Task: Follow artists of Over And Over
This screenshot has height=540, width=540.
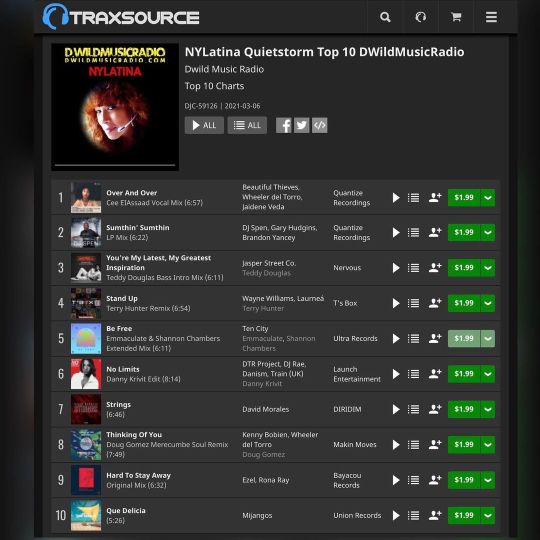Action: pyautogui.click(x=435, y=198)
